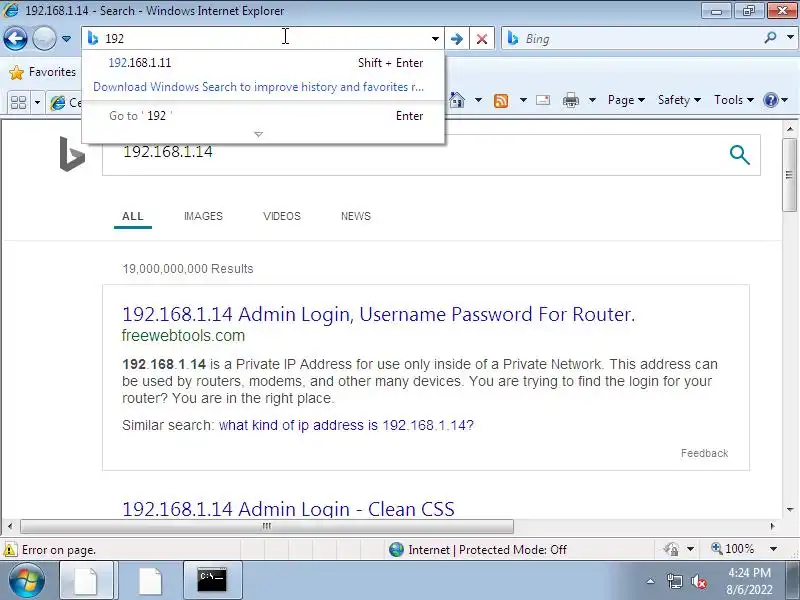Screen dimensions: 800x600
Task: Click the Help question mark icon
Action: [x=771, y=100]
